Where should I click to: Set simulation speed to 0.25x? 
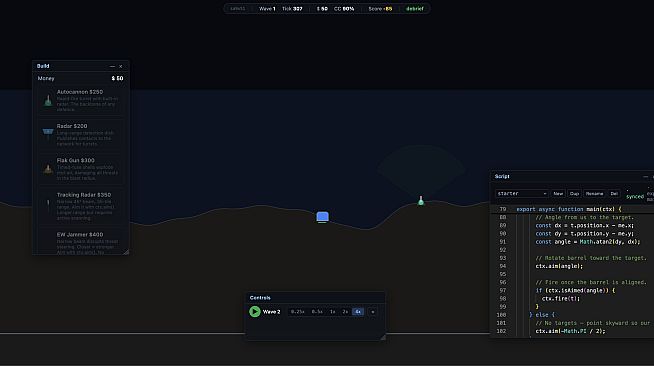(297, 312)
